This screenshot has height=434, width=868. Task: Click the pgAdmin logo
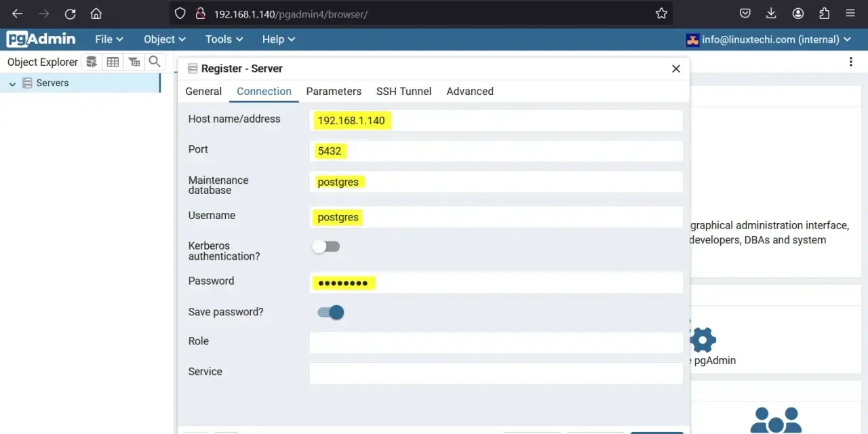41,39
